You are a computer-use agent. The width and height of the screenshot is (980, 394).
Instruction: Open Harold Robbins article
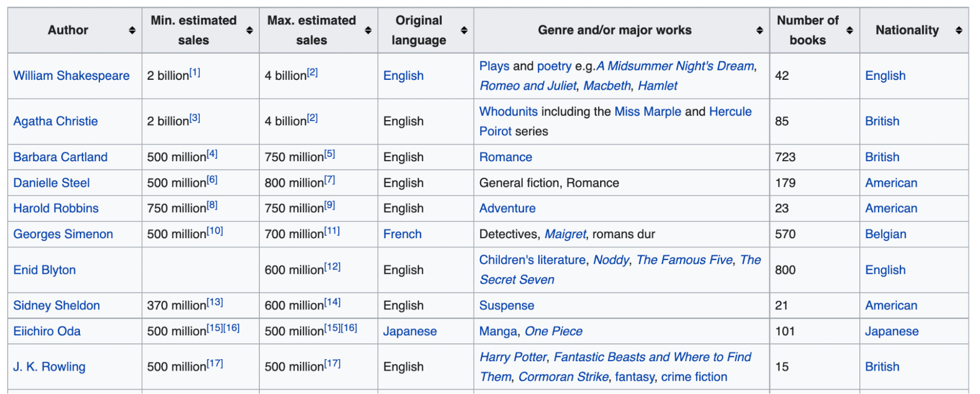pos(56,209)
